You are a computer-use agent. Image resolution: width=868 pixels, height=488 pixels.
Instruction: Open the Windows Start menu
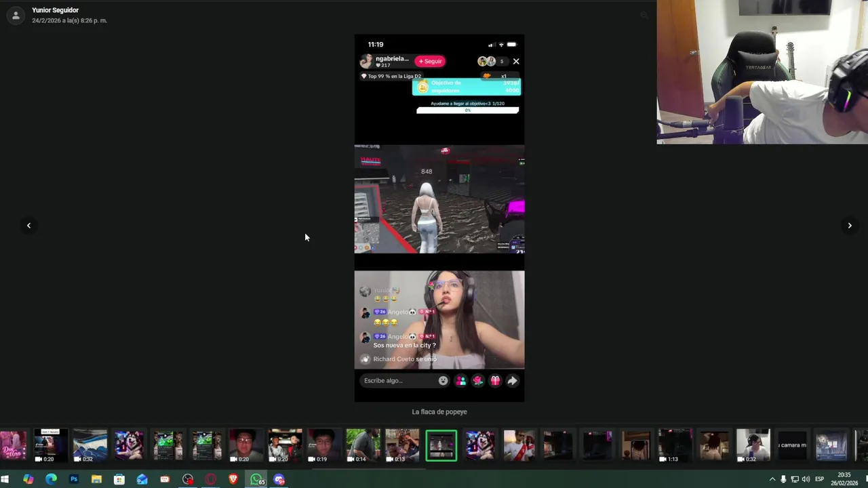coord(5,479)
